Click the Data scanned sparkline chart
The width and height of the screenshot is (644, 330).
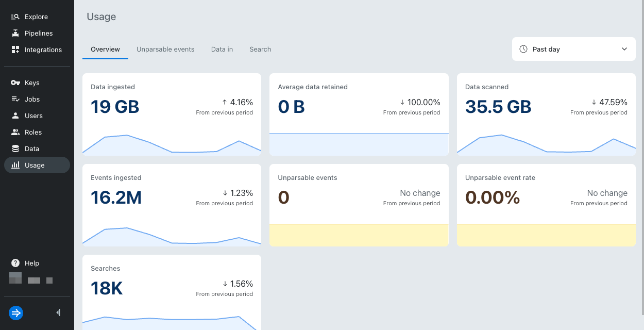(x=546, y=144)
